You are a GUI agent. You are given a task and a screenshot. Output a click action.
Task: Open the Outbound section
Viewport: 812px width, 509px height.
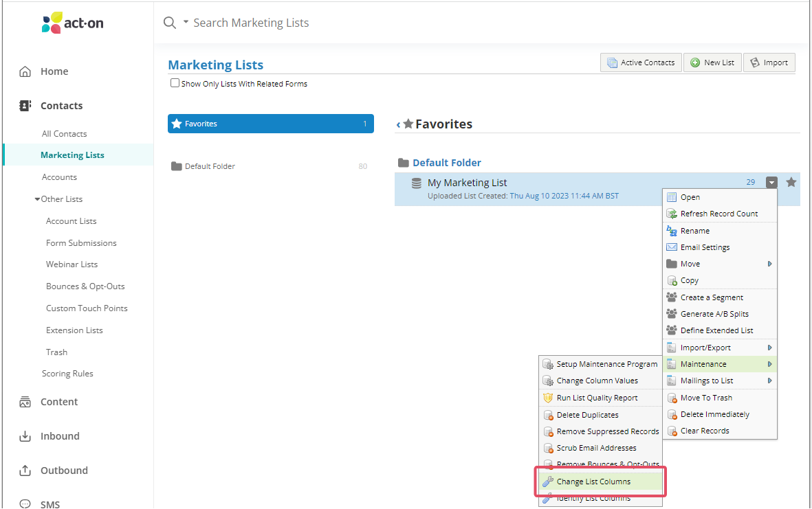(x=64, y=471)
